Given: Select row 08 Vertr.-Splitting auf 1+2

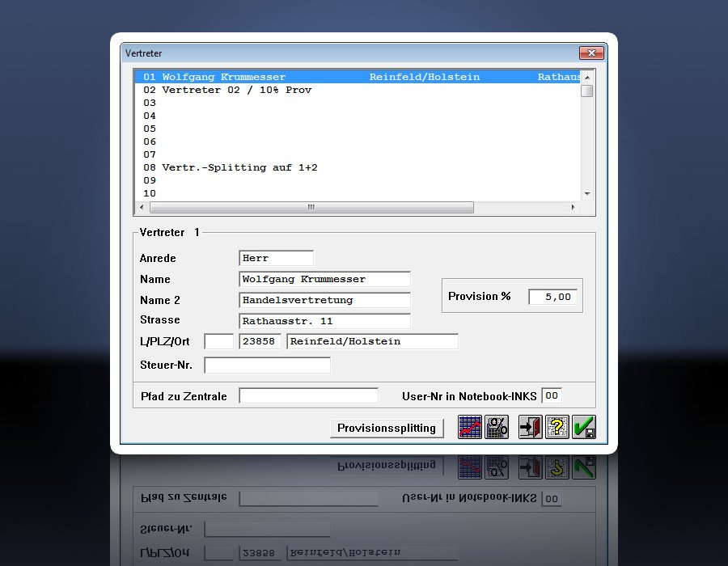Looking at the screenshot, I should click(357, 167).
